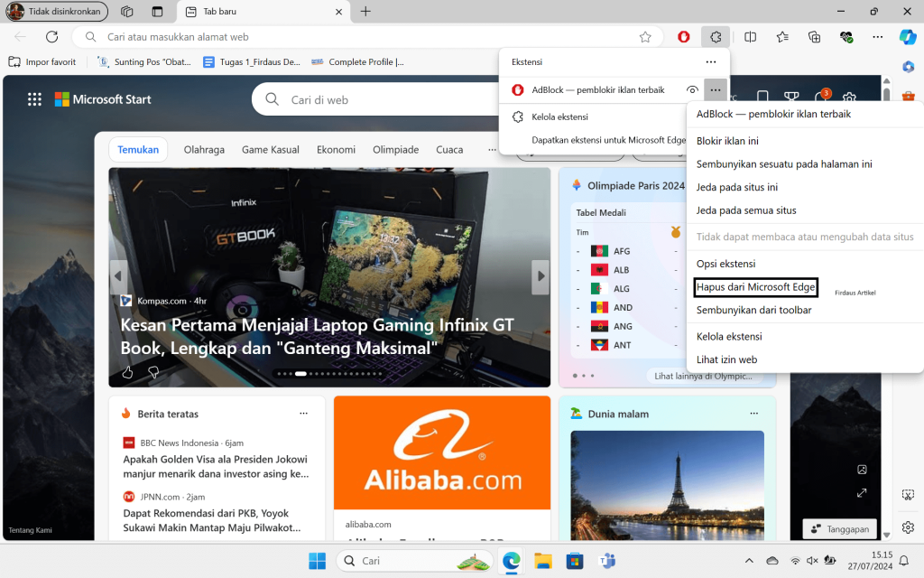Open the Impor favorit bookmark
The width and height of the screenshot is (924, 578).
click(42, 62)
